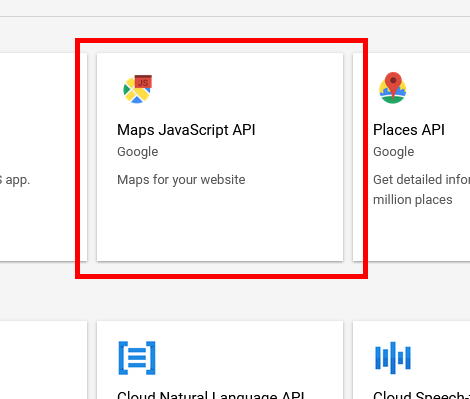470x399 pixels.
Task: Click the 'million places' description line
Action: coord(413,200)
